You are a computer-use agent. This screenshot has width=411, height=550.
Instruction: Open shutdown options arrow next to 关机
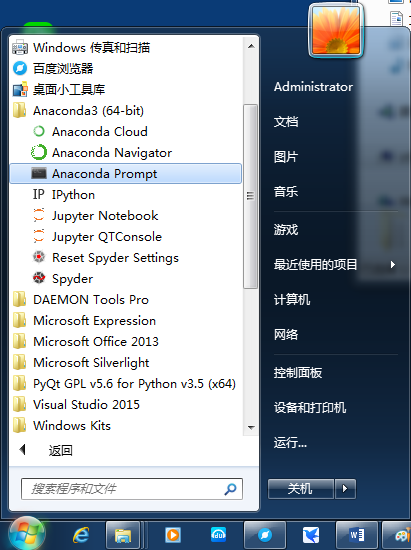click(x=345, y=489)
